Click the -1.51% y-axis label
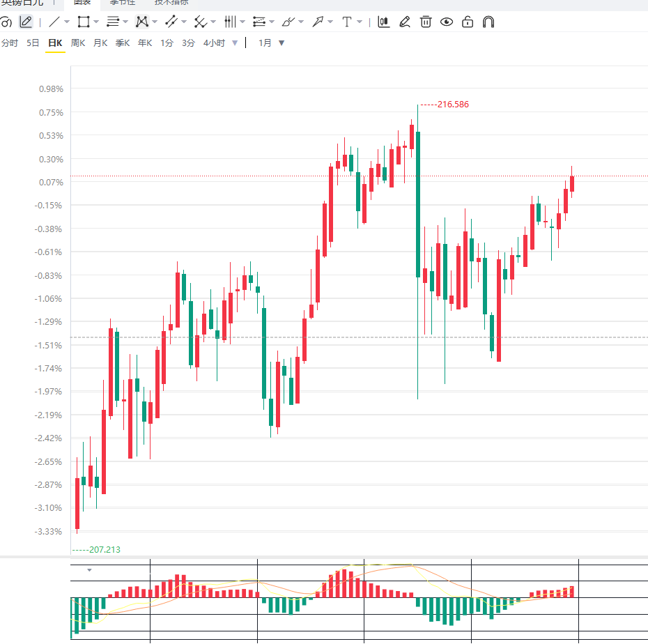648x644 pixels. 48,345
